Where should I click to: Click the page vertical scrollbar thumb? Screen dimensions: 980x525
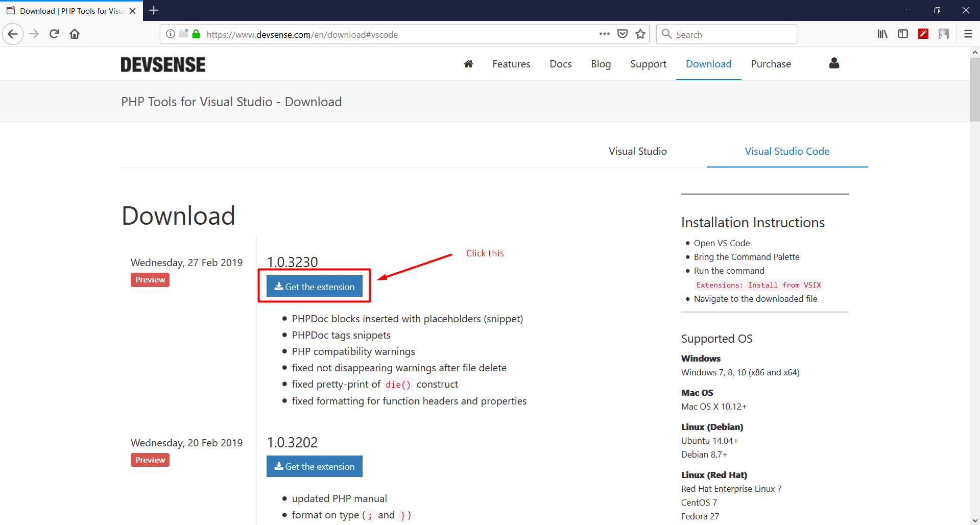975,89
